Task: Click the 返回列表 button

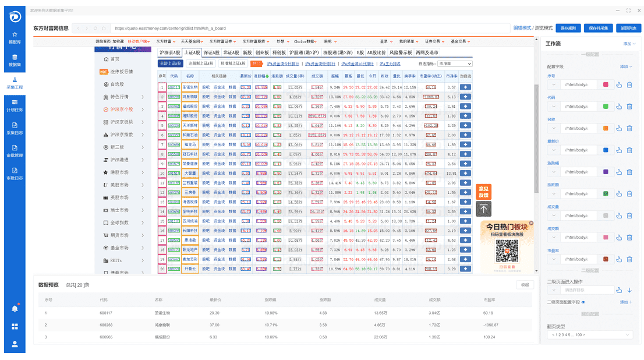Action: coord(628,28)
